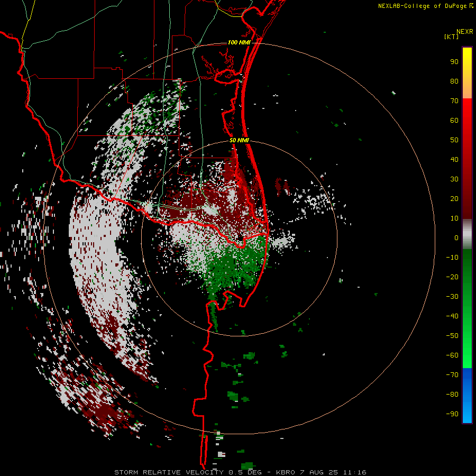Viewport: 476px width, 476px height.
Task: Click the gray zero segment of color bar
Action: pyautogui.click(x=467, y=234)
